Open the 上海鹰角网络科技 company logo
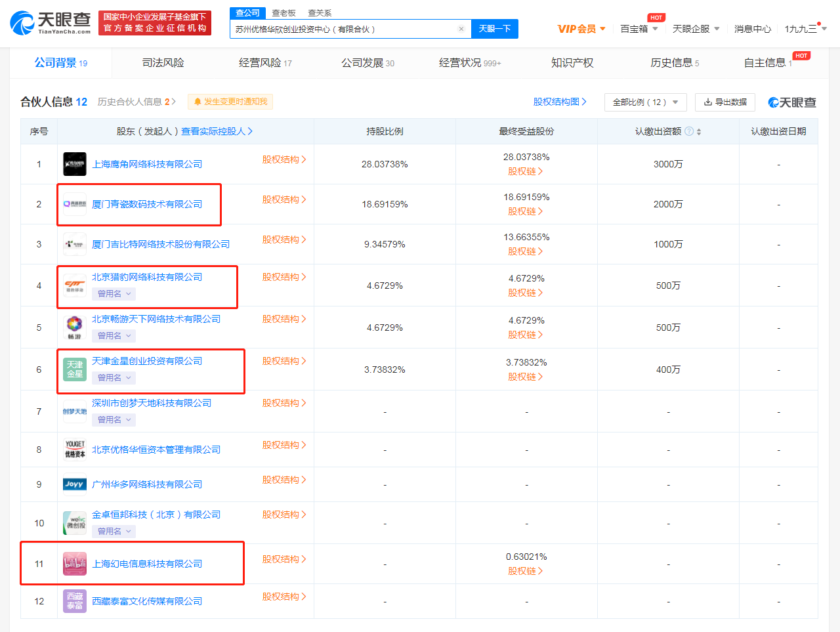 (x=75, y=164)
